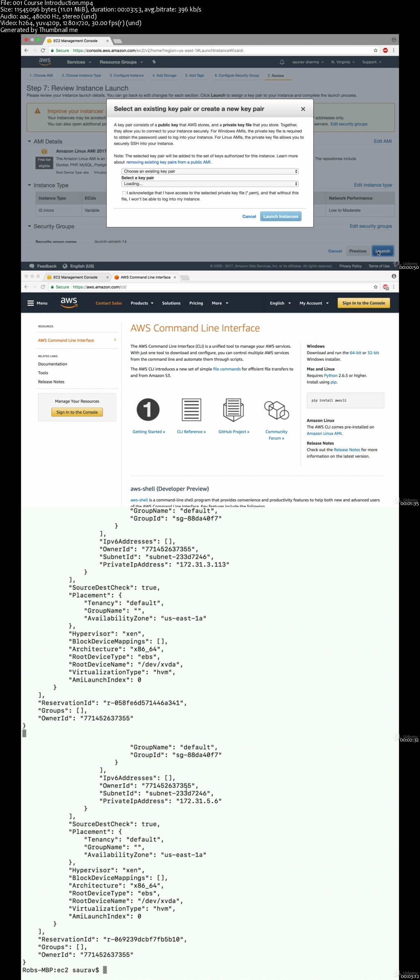
Task: Open removing existing key pairs from public AMI link
Action: pos(168,162)
